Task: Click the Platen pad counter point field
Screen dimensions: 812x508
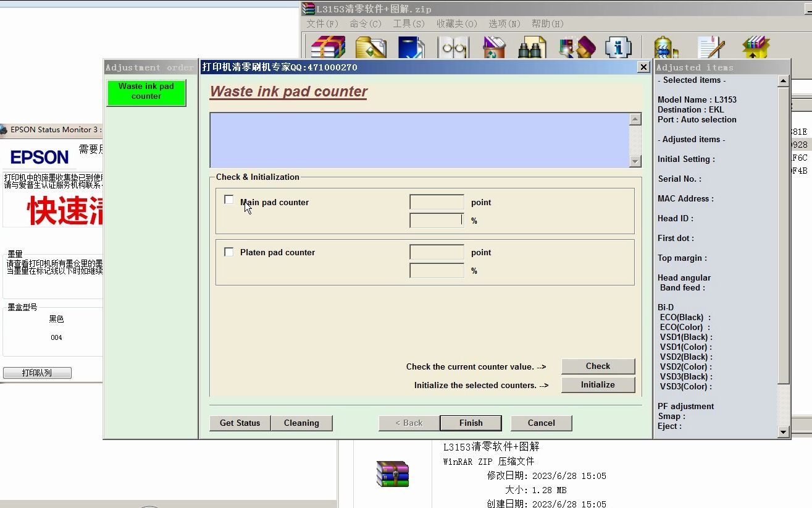Action: [437, 252]
